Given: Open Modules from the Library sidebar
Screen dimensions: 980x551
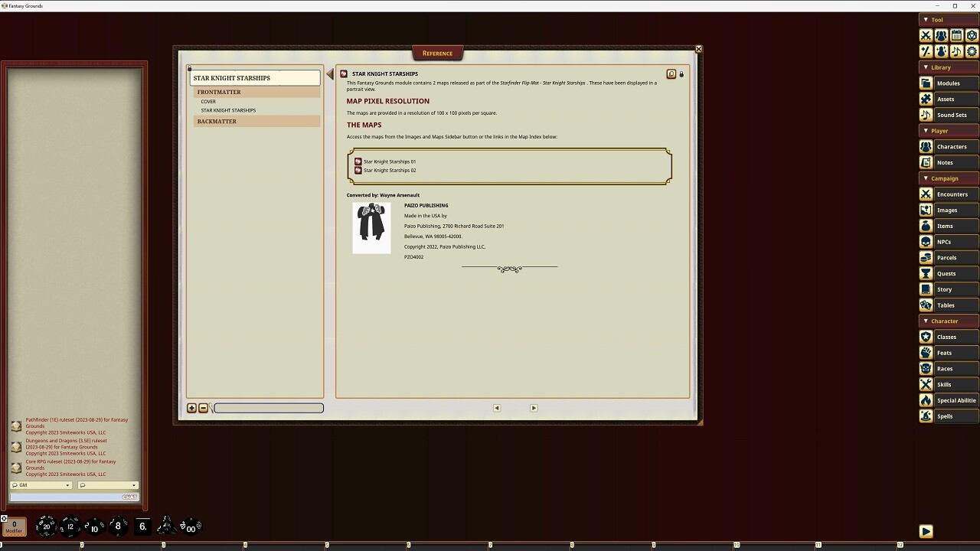Looking at the screenshot, I should [949, 83].
